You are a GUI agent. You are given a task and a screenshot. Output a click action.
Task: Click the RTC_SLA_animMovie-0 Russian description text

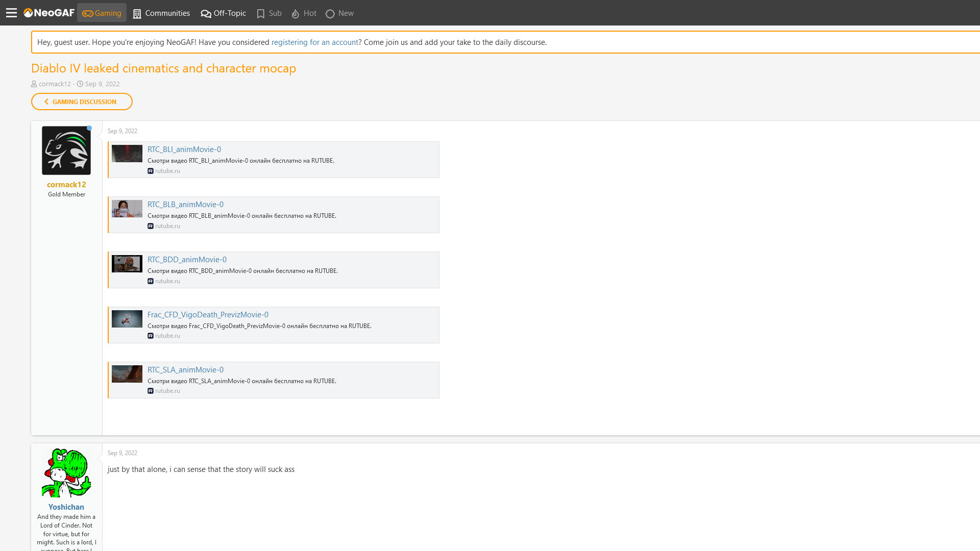242,381
